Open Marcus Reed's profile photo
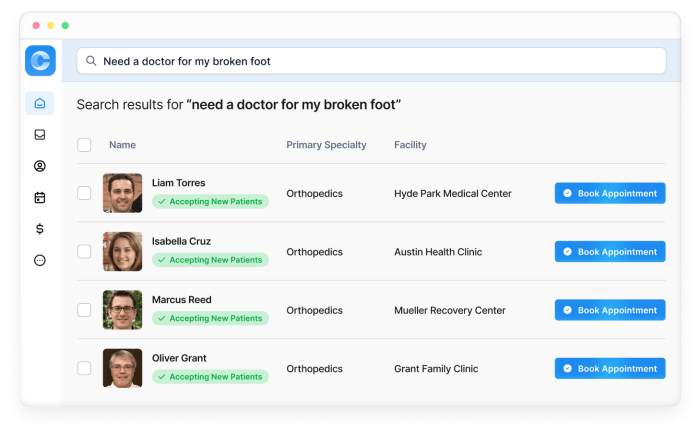 [122, 310]
